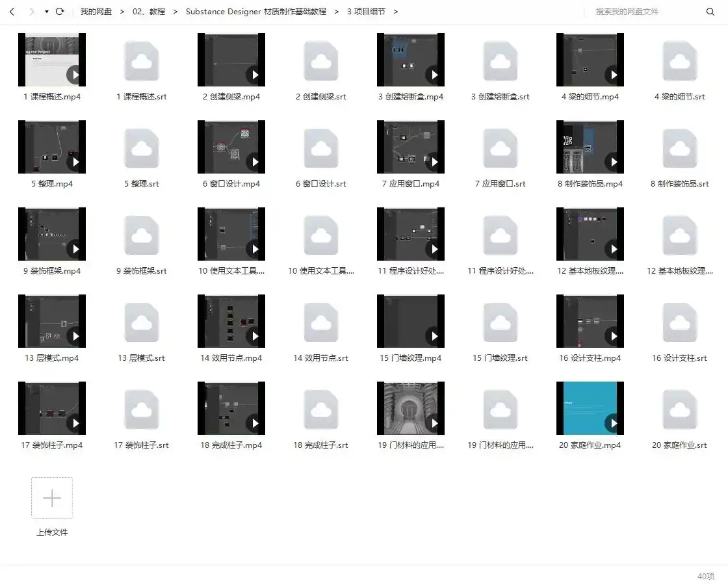Click the plus icon for 上传文件
This screenshot has height=587, width=728.
click(x=52, y=498)
